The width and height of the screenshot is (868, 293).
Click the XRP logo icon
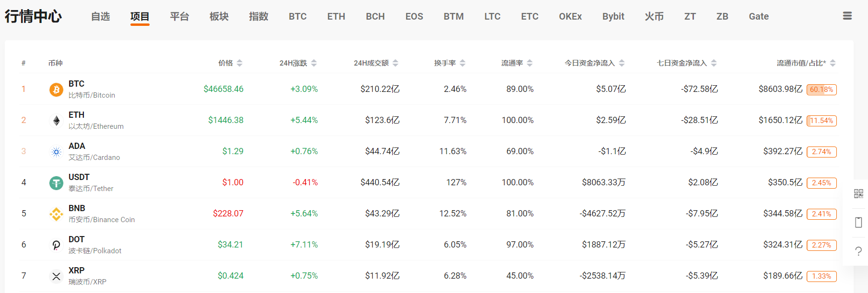point(56,276)
